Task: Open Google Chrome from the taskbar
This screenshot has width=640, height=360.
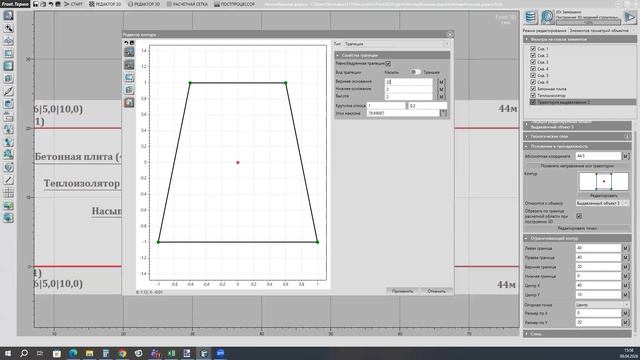Action: pyautogui.click(x=122, y=353)
